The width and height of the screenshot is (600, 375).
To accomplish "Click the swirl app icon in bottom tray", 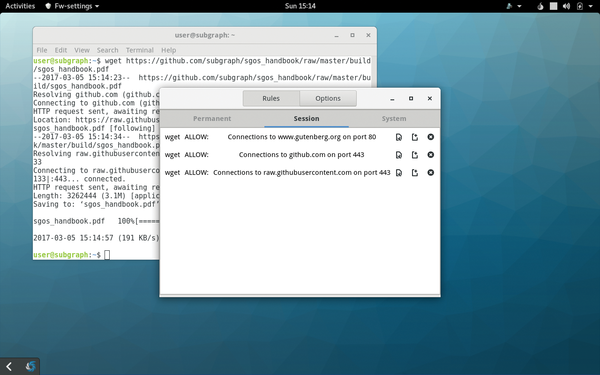I will 30,367.
